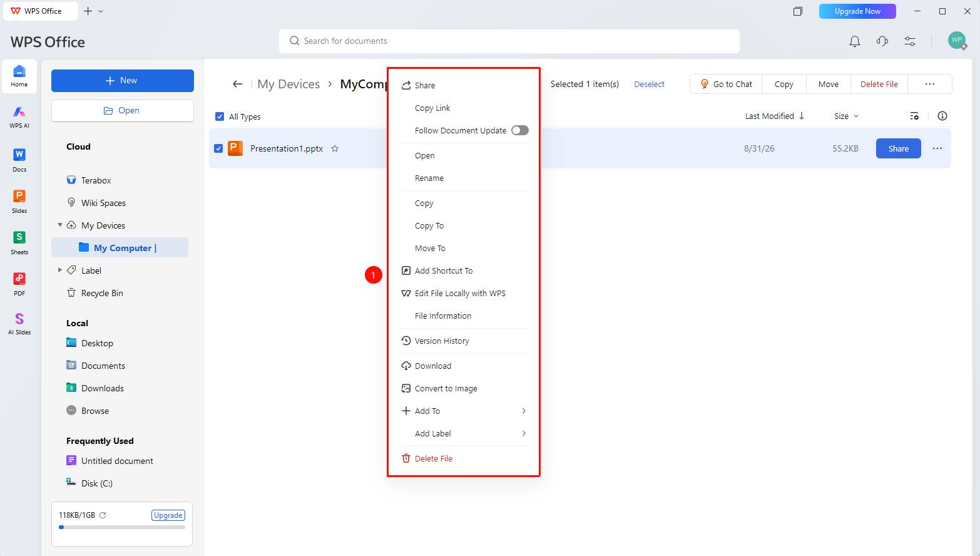Image resolution: width=980 pixels, height=556 pixels.
Task: Open the PDF app in the sidebar
Action: coord(19,284)
